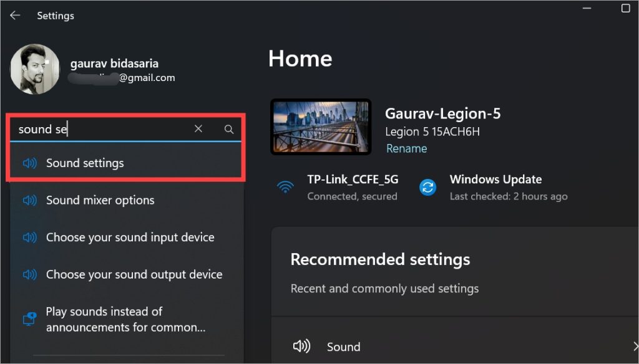Click the Windows Update sync icon
Viewport: 639px width, 364px height.
428,187
